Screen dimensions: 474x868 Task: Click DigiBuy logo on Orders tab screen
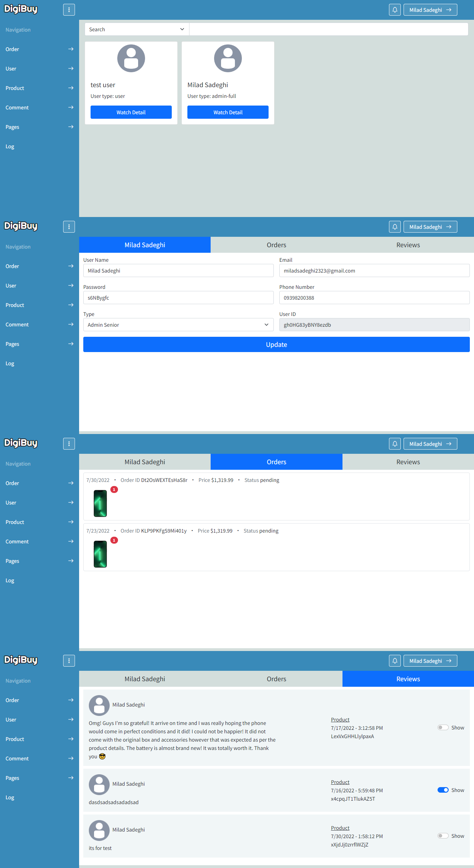[x=21, y=443]
